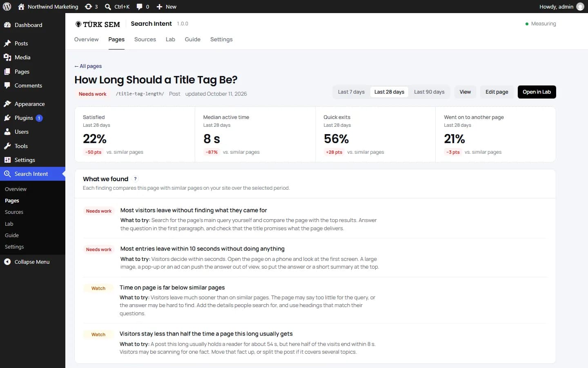Click the comments bubble icon in admin bar

pyautogui.click(x=140, y=7)
